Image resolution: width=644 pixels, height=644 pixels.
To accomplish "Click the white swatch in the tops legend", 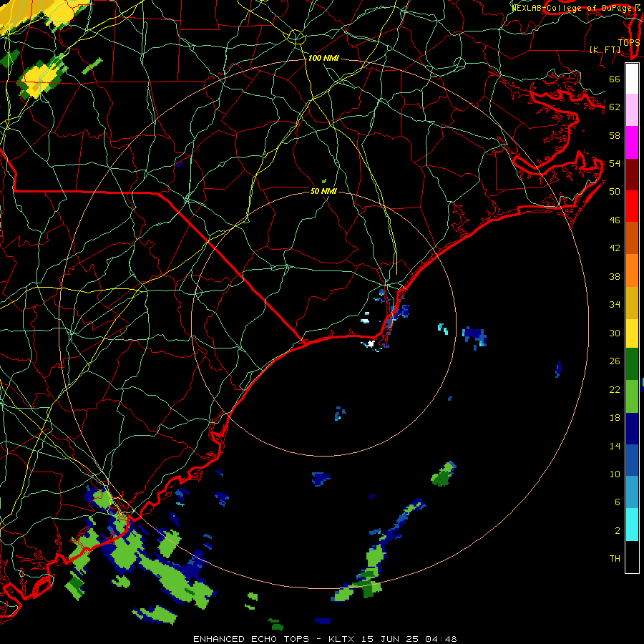I will pos(632,79).
